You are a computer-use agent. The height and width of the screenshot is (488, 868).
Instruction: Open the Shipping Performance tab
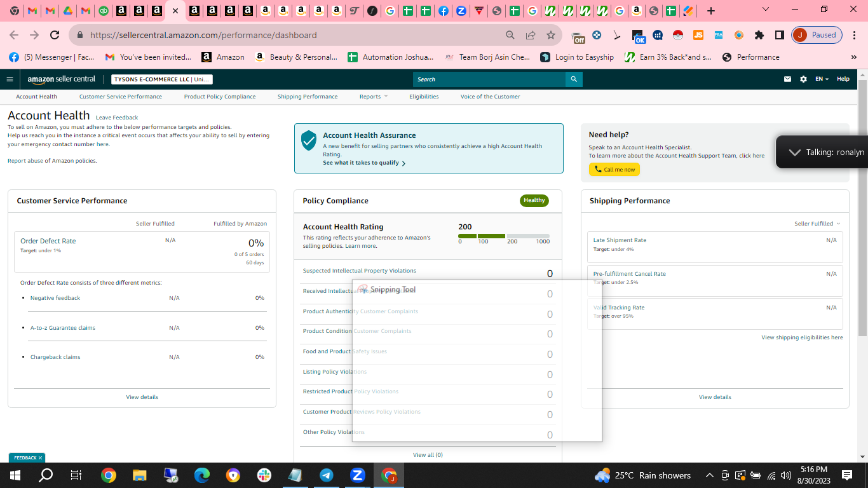(308, 97)
